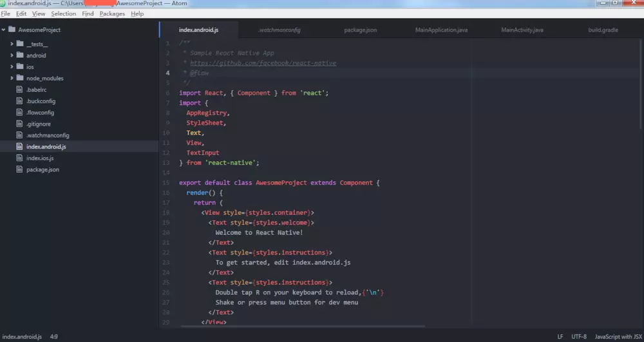Open the Packages menu
Screen dimensions: 644x342
[x=112, y=14]
